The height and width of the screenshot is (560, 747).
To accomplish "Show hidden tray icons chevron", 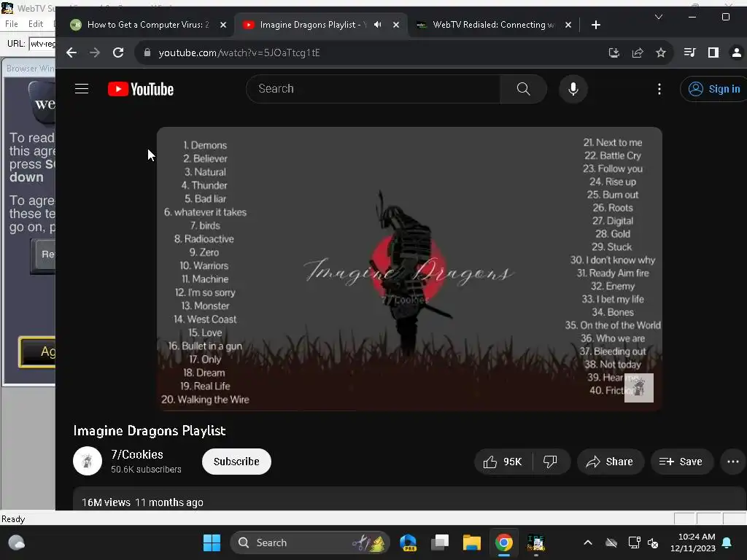I will tap(588, 542).
